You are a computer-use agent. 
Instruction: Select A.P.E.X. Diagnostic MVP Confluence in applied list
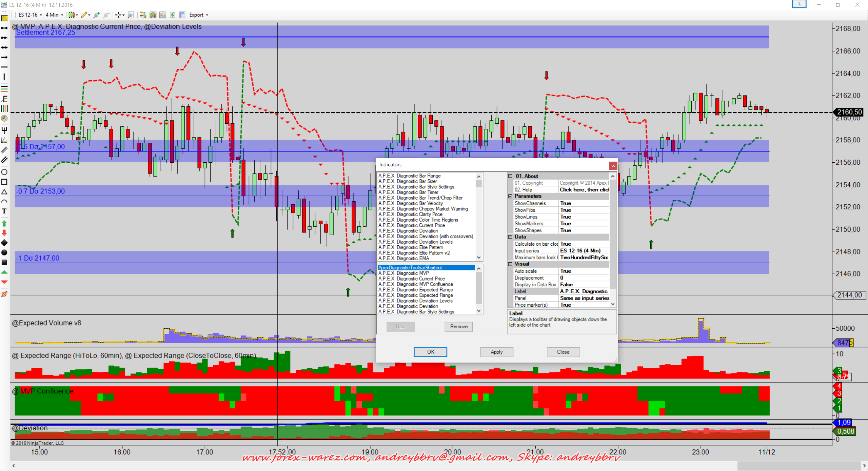415,284
